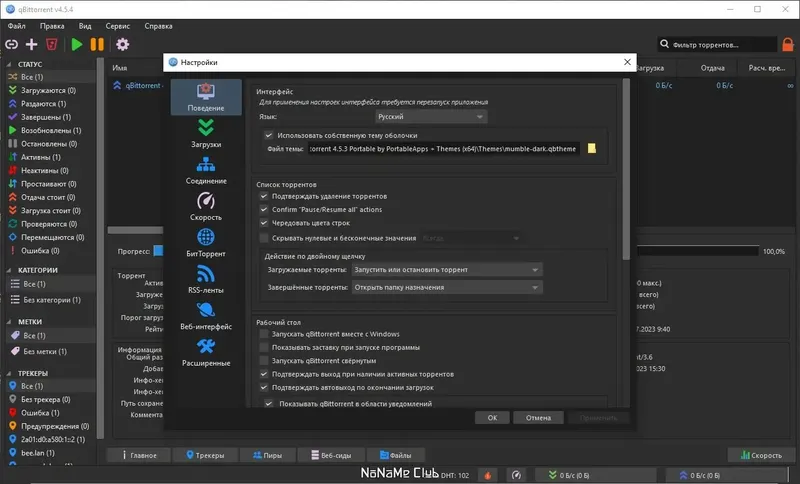Browse for theme file with yellow icon
800x484 pixels.
pos(591,148)
